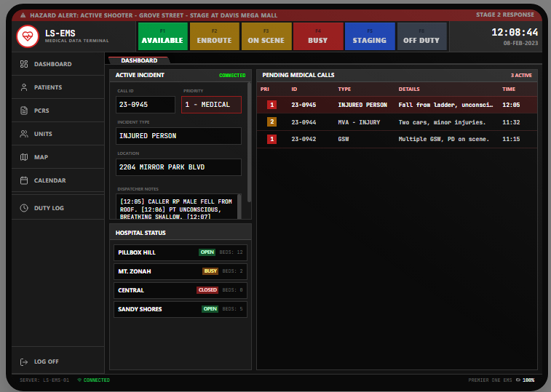
Task: Click the Dashboard grid icon in sidebar
Action: point(24,64)
